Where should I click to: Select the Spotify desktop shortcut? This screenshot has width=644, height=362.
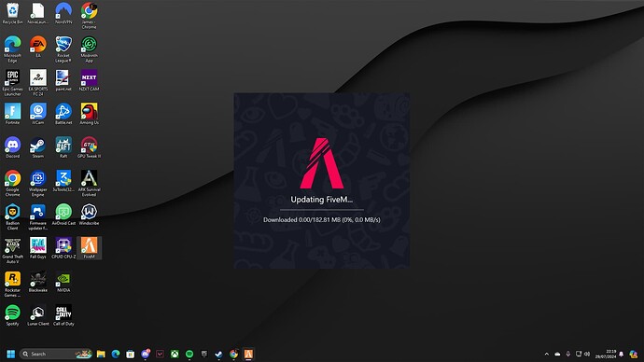point(13,314)
